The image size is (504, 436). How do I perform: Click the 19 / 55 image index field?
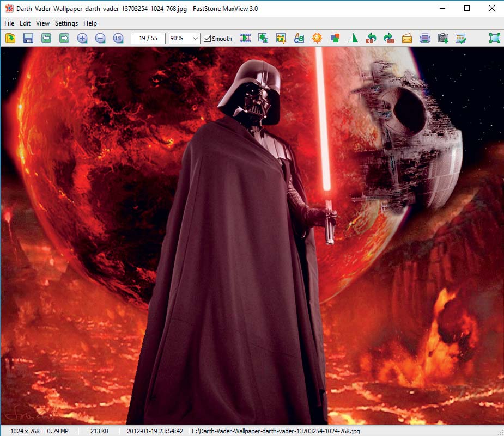point(148,39)
